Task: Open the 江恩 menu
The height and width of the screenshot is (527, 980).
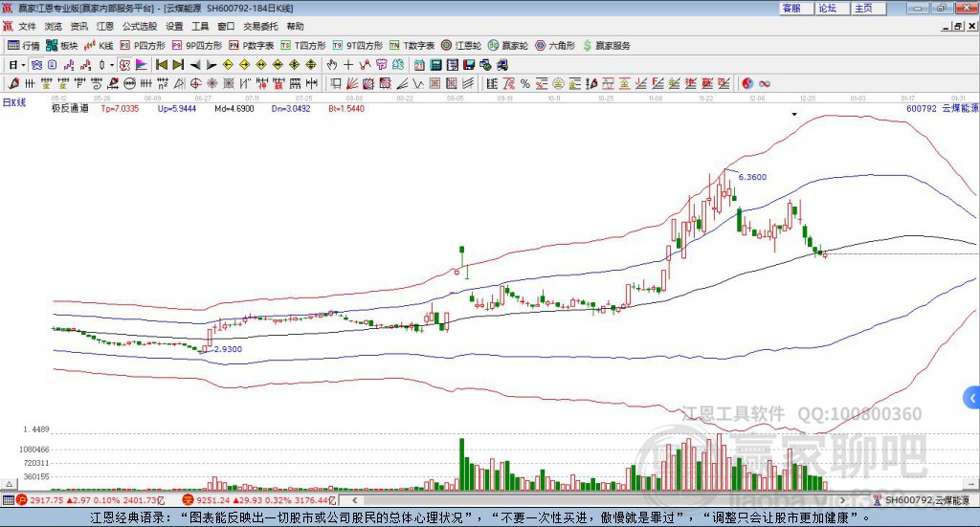Action: (x=105, y=26)
